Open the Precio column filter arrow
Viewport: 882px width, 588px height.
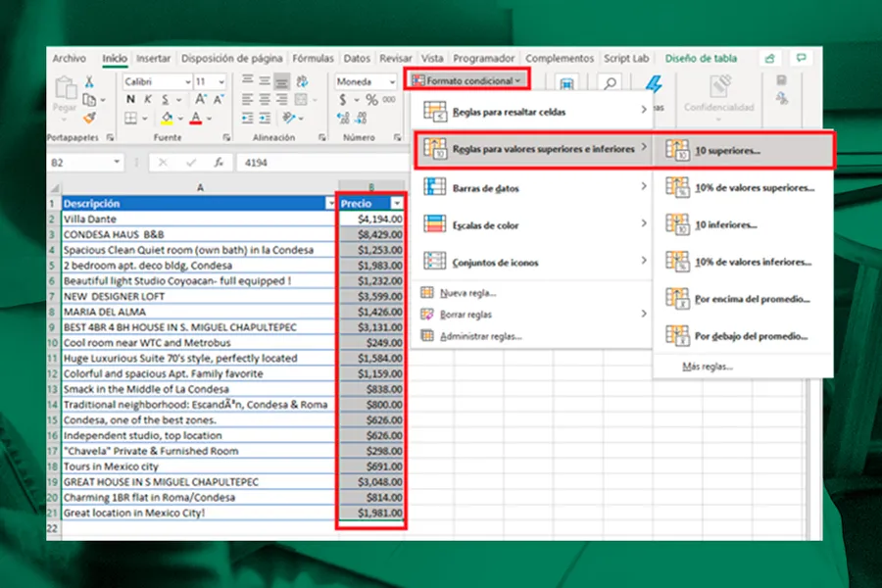pos(397,204)
